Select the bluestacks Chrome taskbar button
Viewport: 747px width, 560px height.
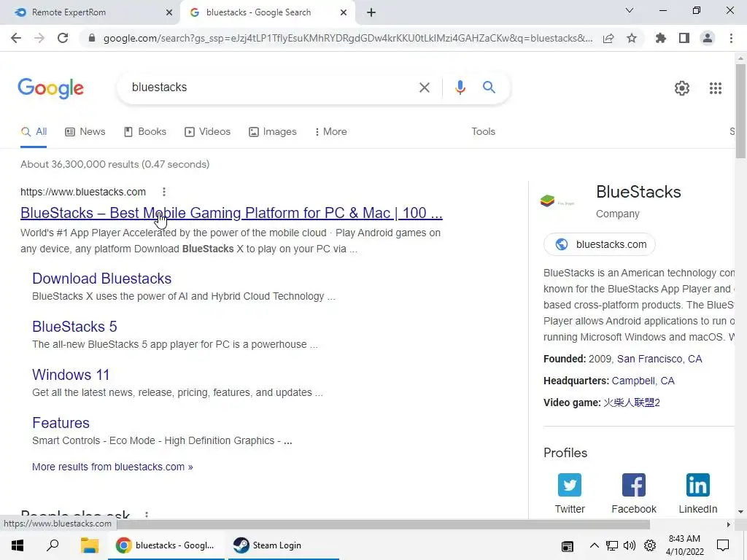166,545
